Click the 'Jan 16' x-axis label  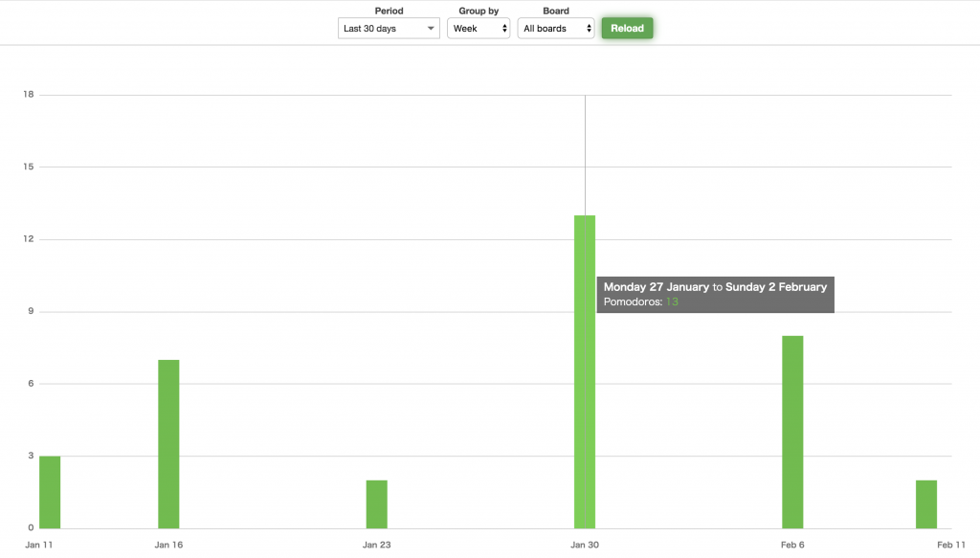pos(168,545)
